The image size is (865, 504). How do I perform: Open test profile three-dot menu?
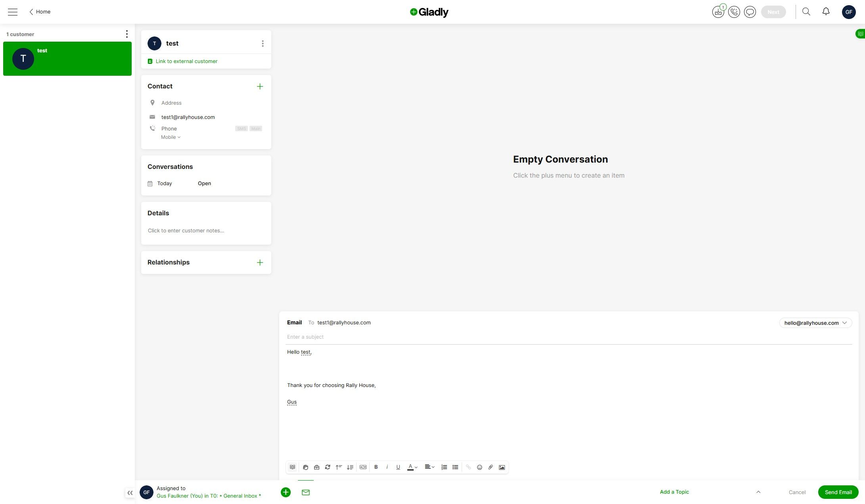tap(263, 43)
